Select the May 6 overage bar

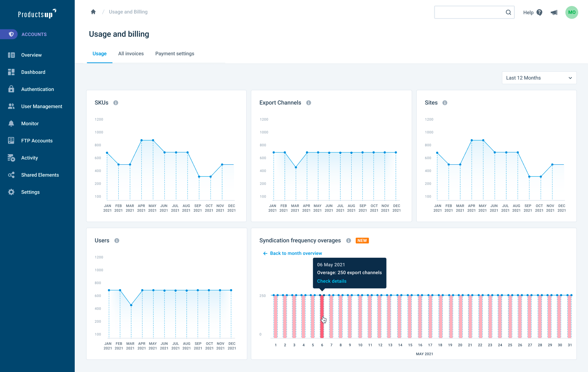click(322, 316)
